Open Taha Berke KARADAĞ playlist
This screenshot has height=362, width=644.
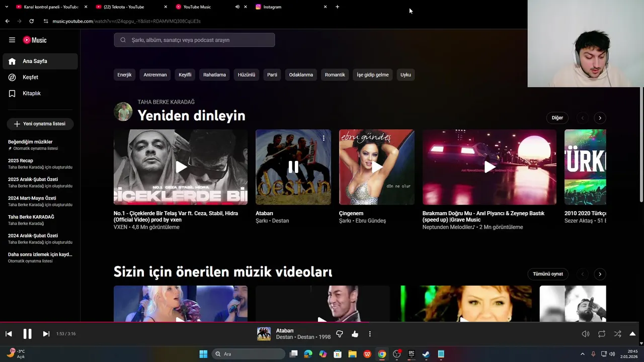click(40, 220)
